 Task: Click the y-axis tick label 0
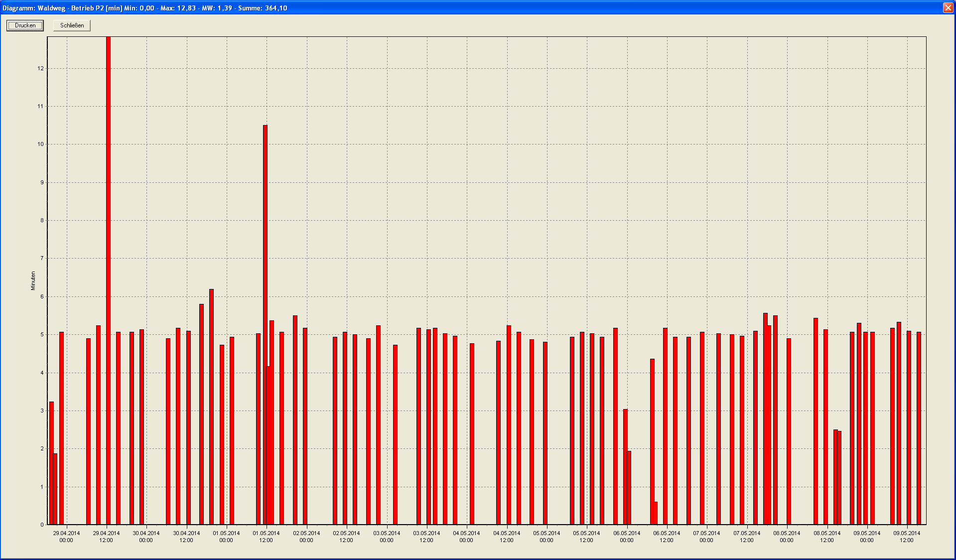coord(42,525)
